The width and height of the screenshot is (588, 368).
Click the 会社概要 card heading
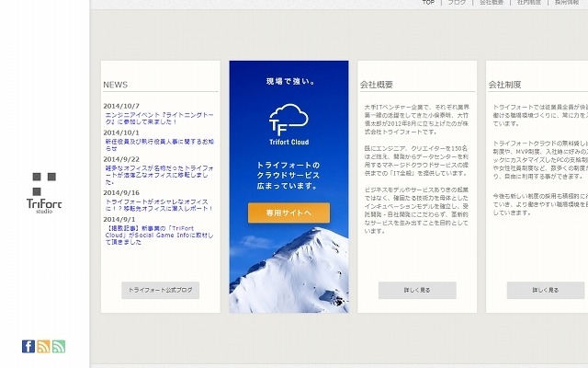[377, 85]
